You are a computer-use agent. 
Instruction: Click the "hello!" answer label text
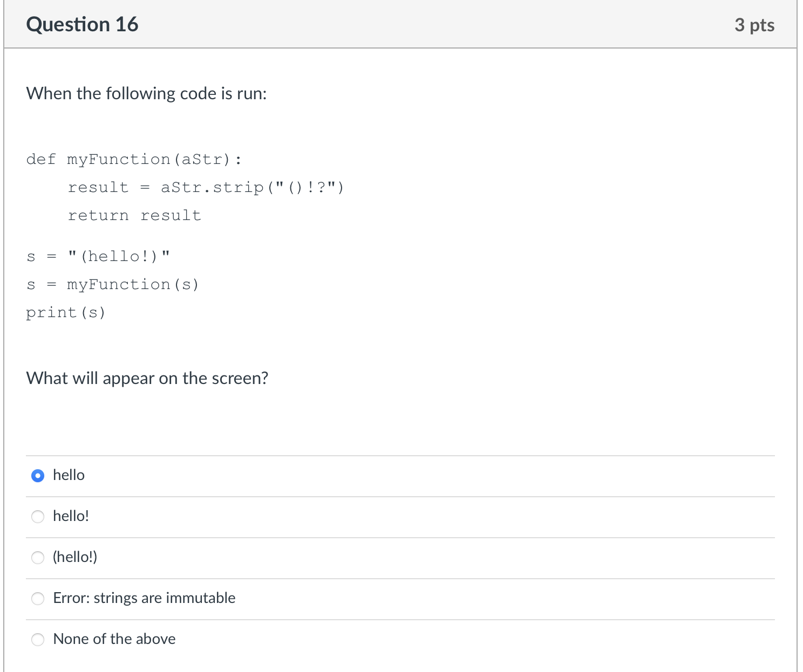[x=71, y=516]
